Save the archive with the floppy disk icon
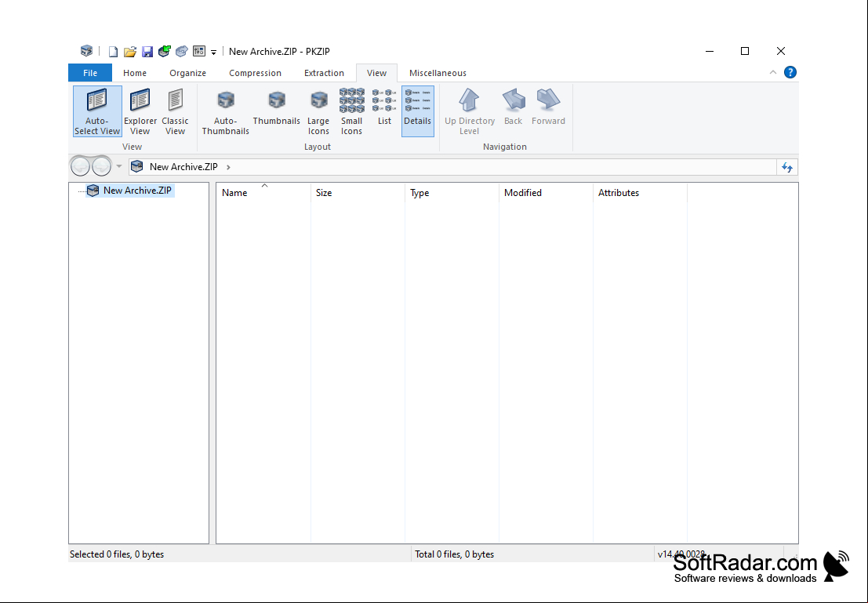 147,52
